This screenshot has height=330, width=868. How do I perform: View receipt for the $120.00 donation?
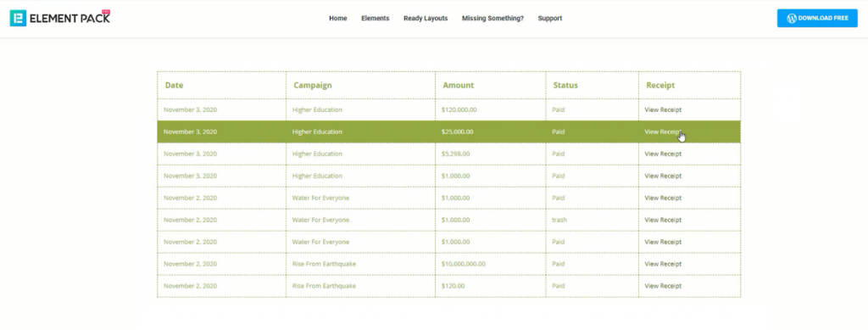663,286
